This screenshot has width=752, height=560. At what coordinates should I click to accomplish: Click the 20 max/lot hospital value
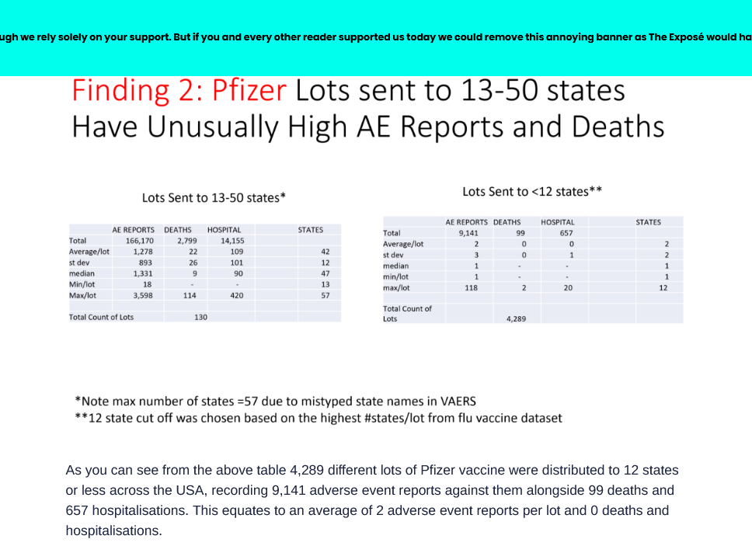pyautogui.click(x=568, y=287)
